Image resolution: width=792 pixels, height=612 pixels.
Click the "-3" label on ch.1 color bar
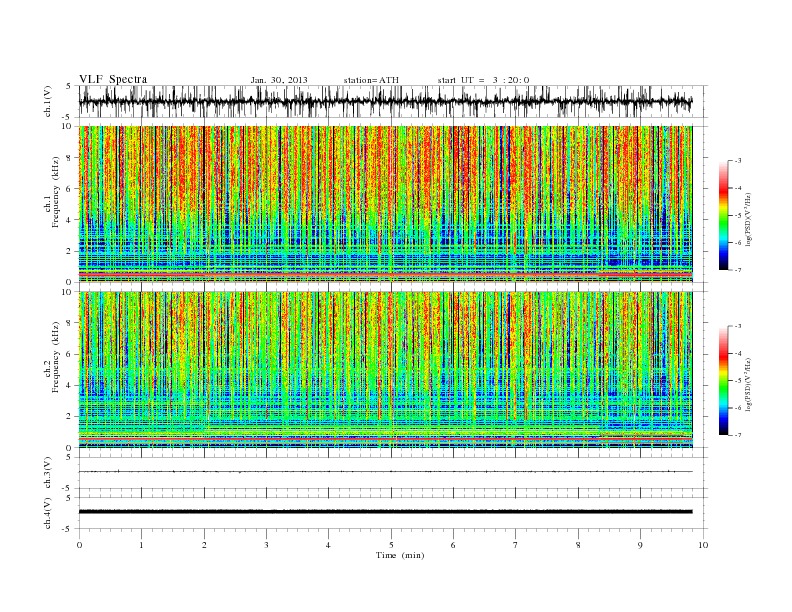click(x=737, y=161)
